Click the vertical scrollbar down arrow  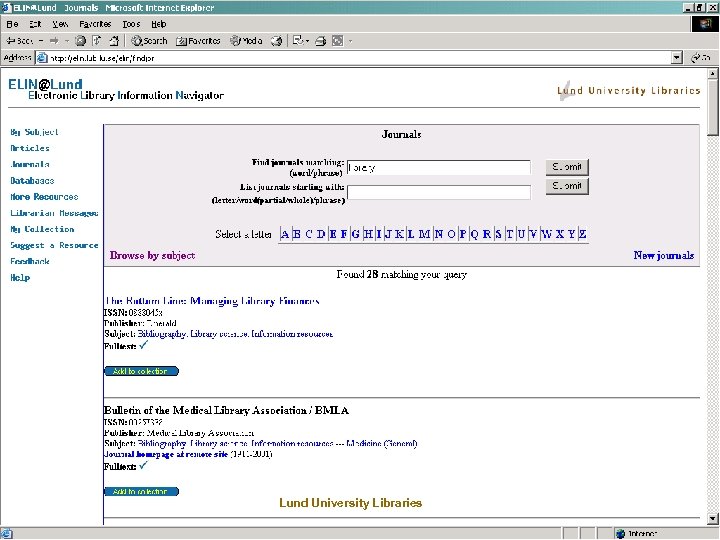coord(713,519)
